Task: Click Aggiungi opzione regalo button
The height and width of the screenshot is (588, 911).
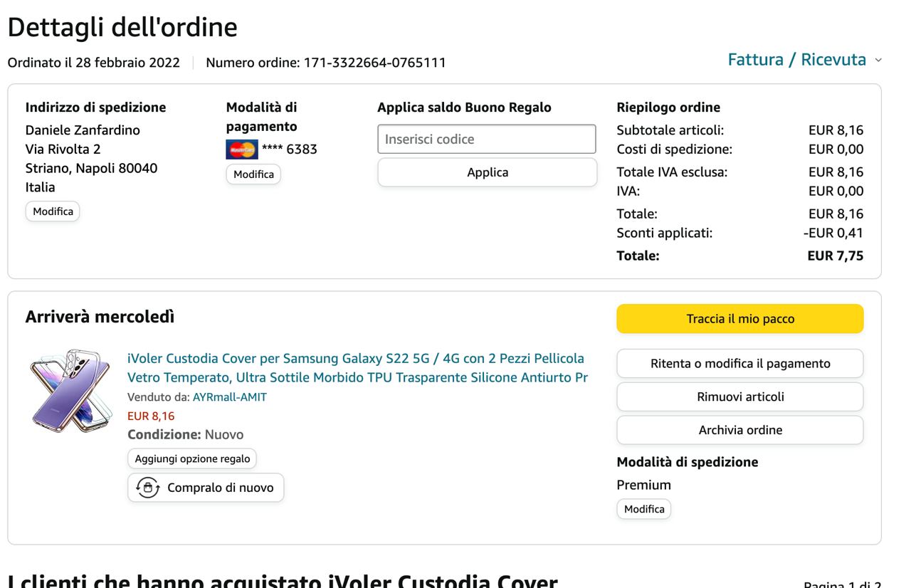Action: [x=192, y=458]
